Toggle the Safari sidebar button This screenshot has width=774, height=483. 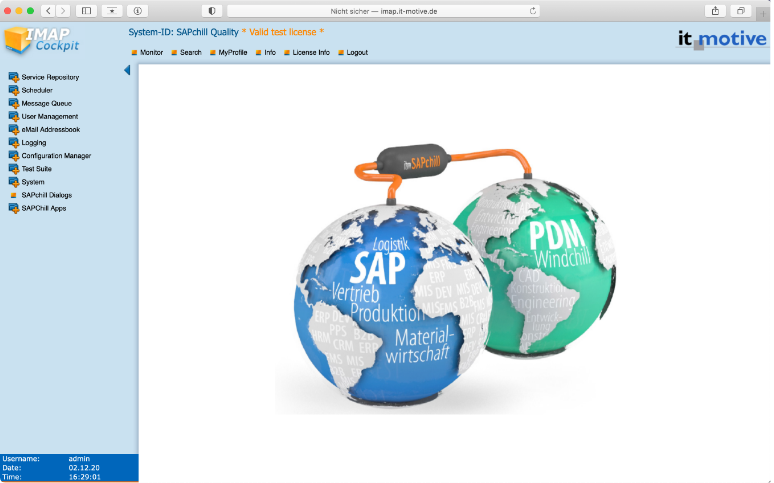(86, 11)
